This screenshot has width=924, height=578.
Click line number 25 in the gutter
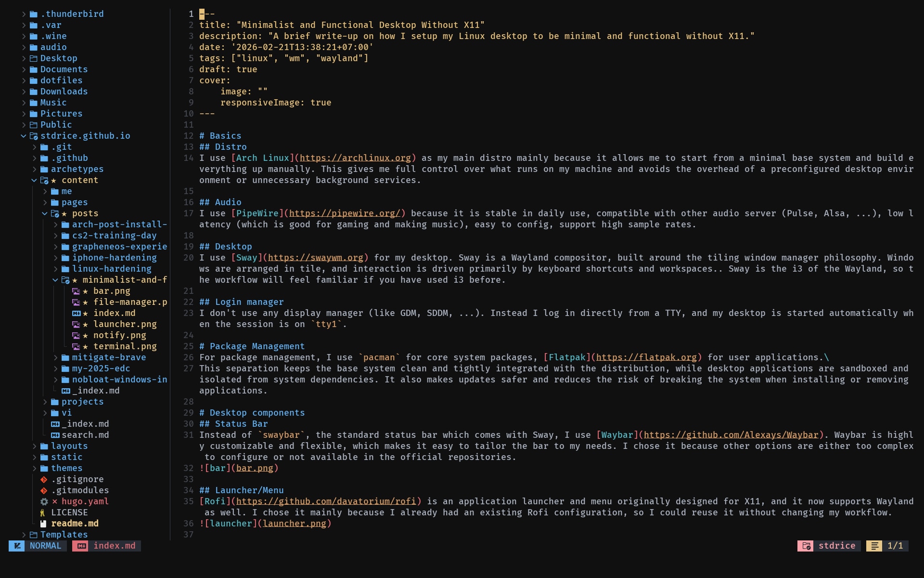(189, 346)
